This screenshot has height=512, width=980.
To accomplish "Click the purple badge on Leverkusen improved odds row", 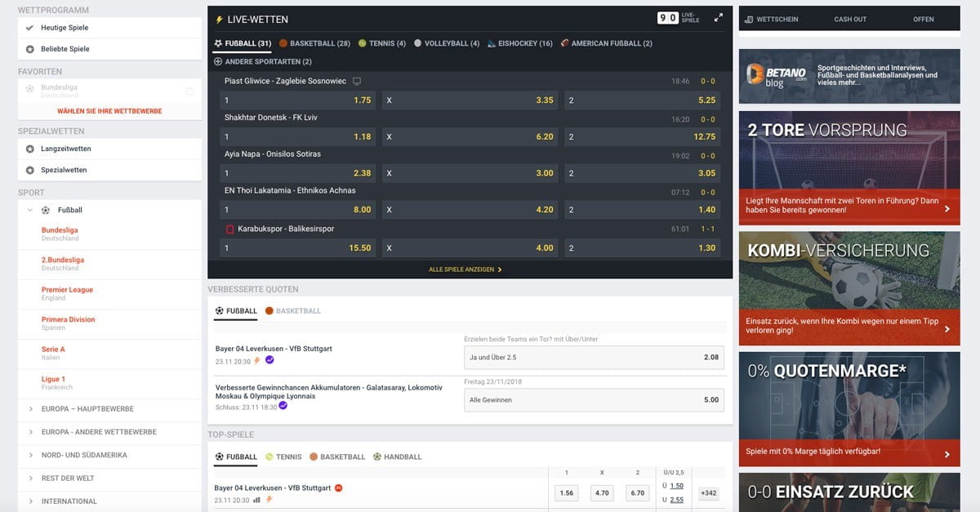I will (x=269, y=359).
